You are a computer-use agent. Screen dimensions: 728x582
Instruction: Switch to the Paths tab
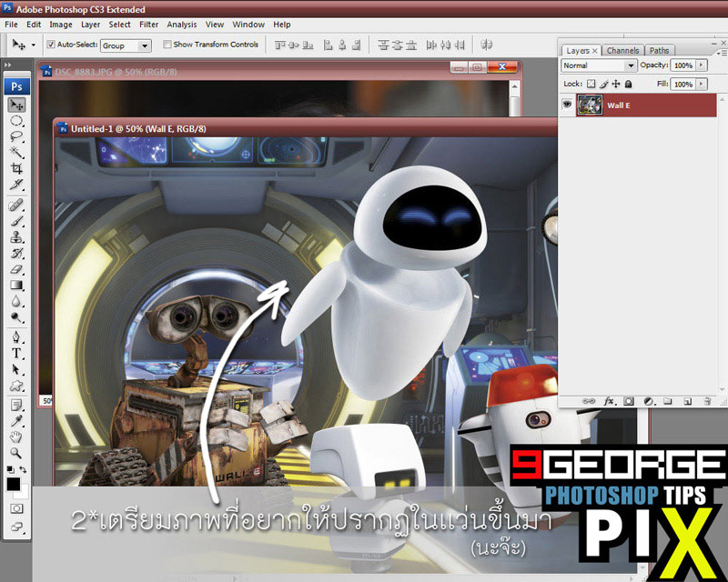[659, 51]
